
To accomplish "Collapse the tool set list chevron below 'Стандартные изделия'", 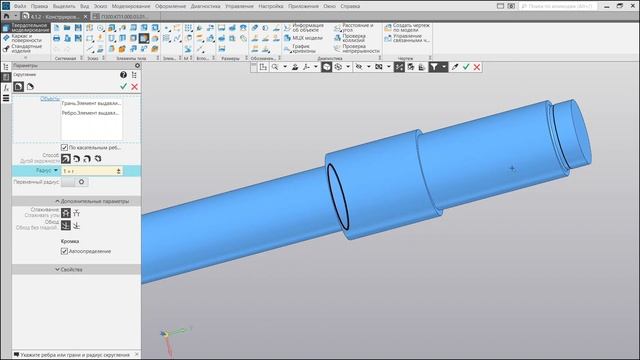I will (x=25, y=58).
